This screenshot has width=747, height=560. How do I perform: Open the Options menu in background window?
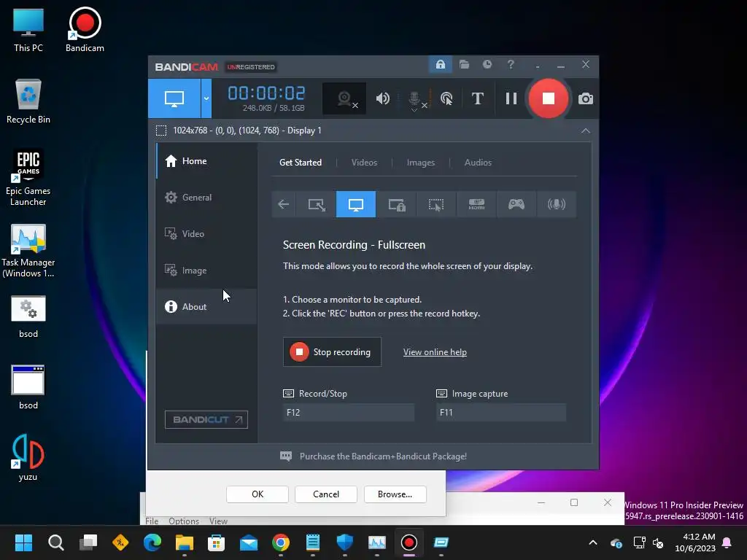coord(184,521)
